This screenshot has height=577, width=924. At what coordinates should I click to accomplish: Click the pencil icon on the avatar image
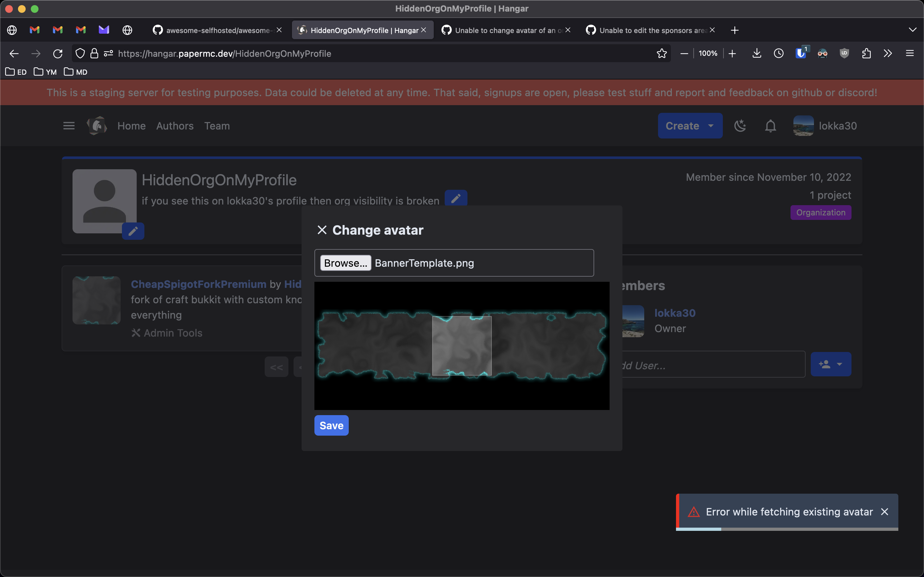pyautogui.click(x=133, y=231)
